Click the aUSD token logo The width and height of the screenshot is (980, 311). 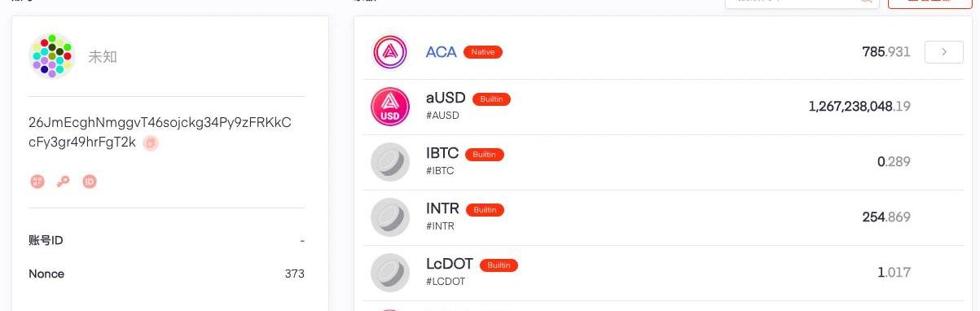[x=389, y=107]
